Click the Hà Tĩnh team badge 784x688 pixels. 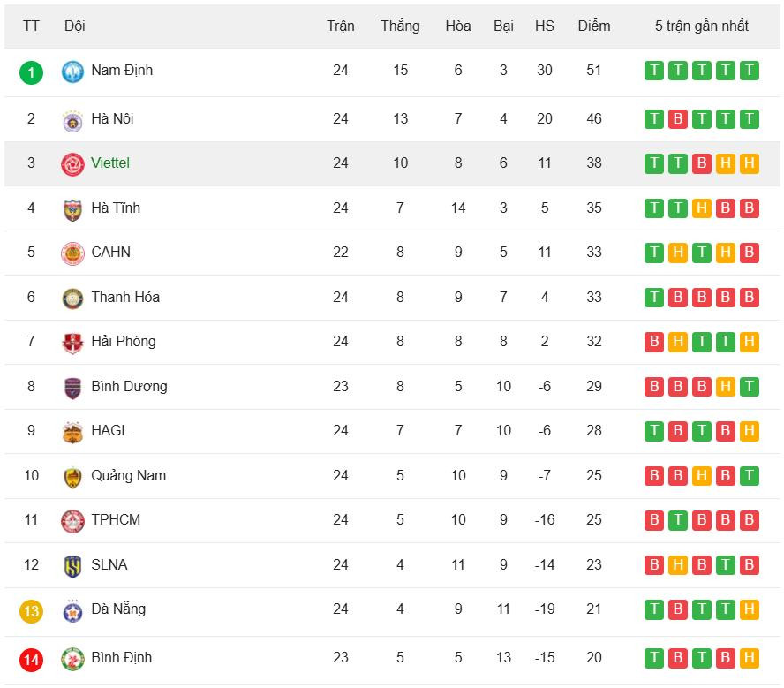72,208
